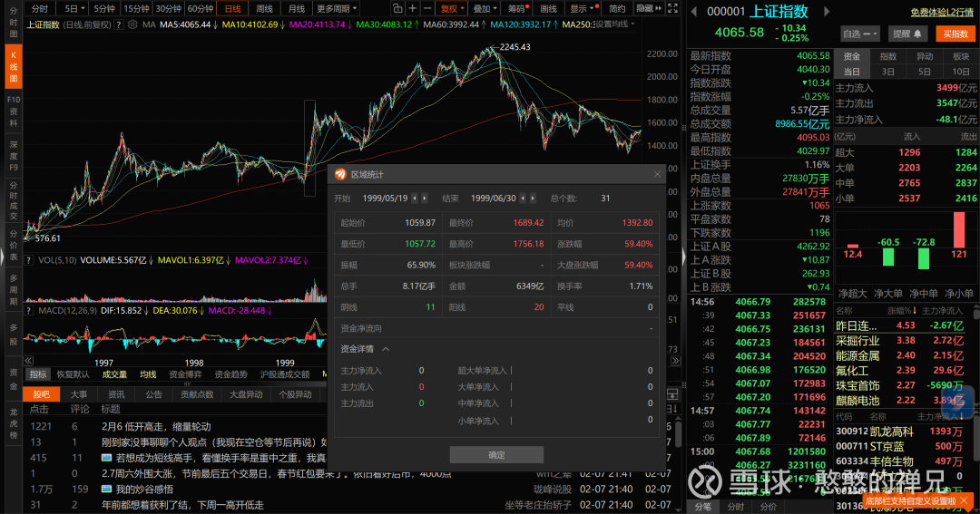Select the 5日 fund flow range

[x=925, y=72]
